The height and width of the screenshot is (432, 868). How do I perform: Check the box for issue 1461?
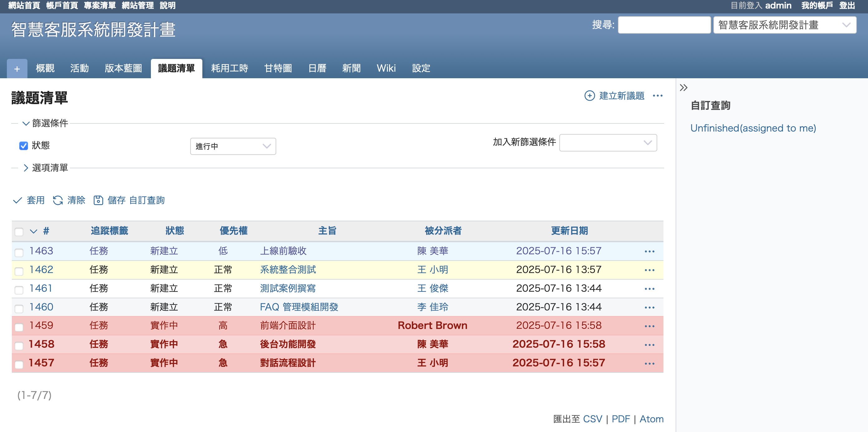tap(19, 290)
